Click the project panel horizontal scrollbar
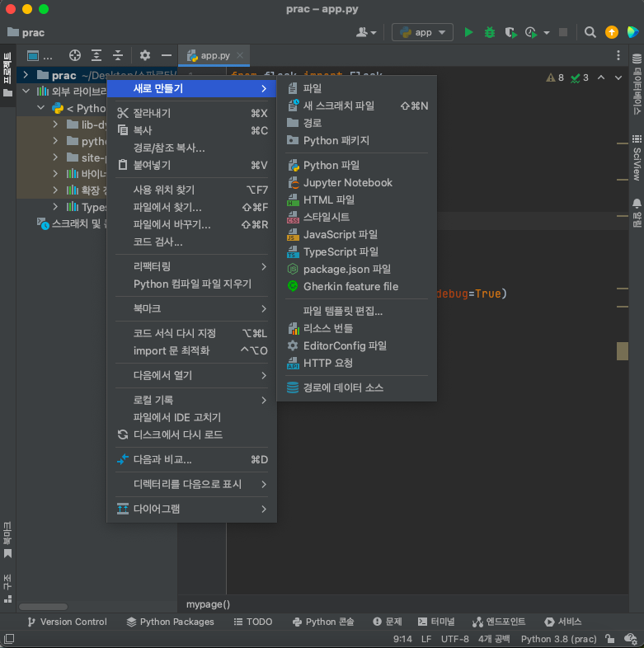644x648 pixels. [x=44, y=607]
